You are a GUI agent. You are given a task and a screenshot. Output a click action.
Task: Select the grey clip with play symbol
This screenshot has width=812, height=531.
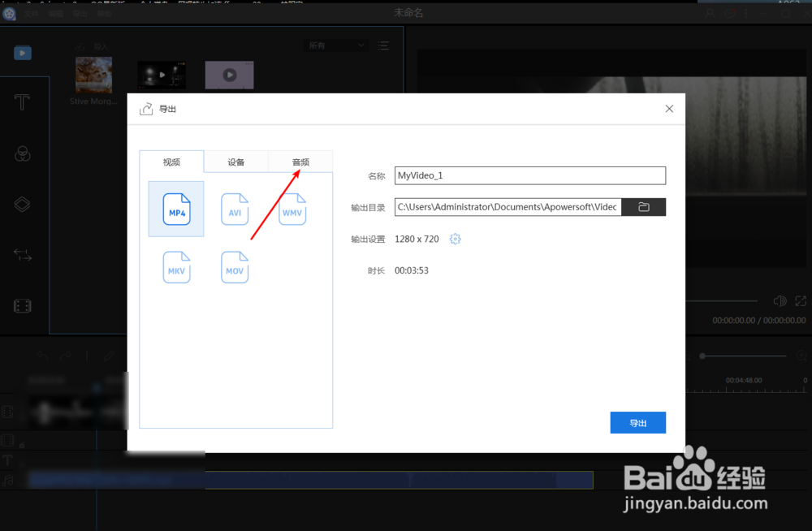230,76
